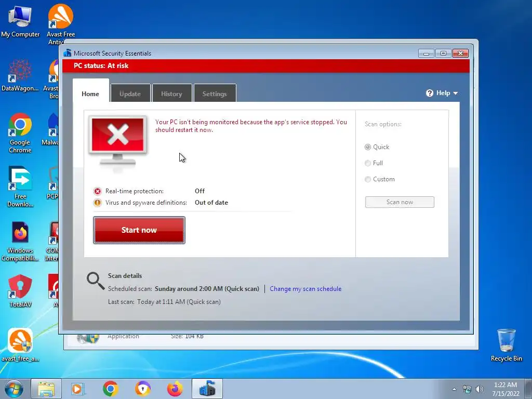Expand the Help dropdown arrow

click(x=455, y=94)
